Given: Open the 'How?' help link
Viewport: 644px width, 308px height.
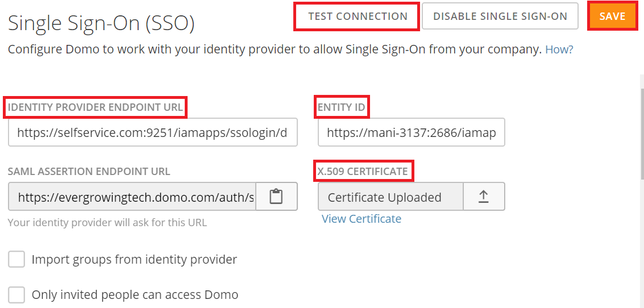Looking at the screenshot, I should pos(559,49).
